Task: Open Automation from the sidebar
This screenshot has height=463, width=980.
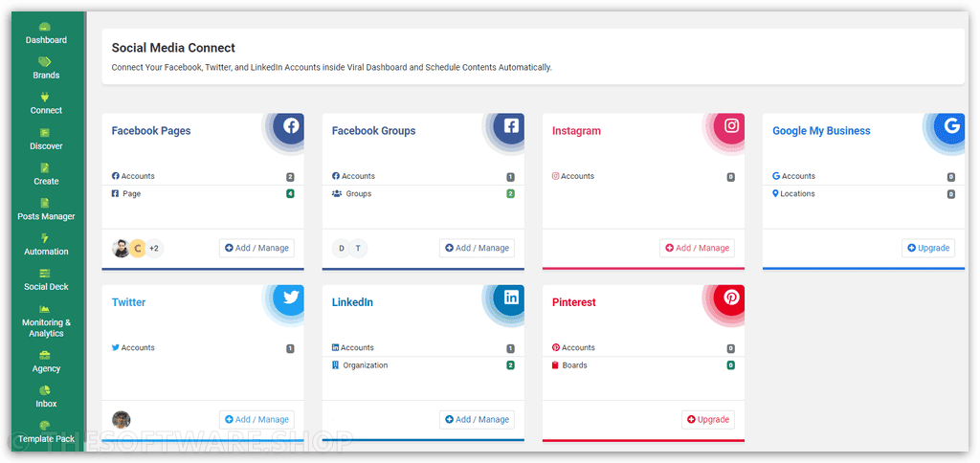Action: pyautogui.click(x=46, y=245)
